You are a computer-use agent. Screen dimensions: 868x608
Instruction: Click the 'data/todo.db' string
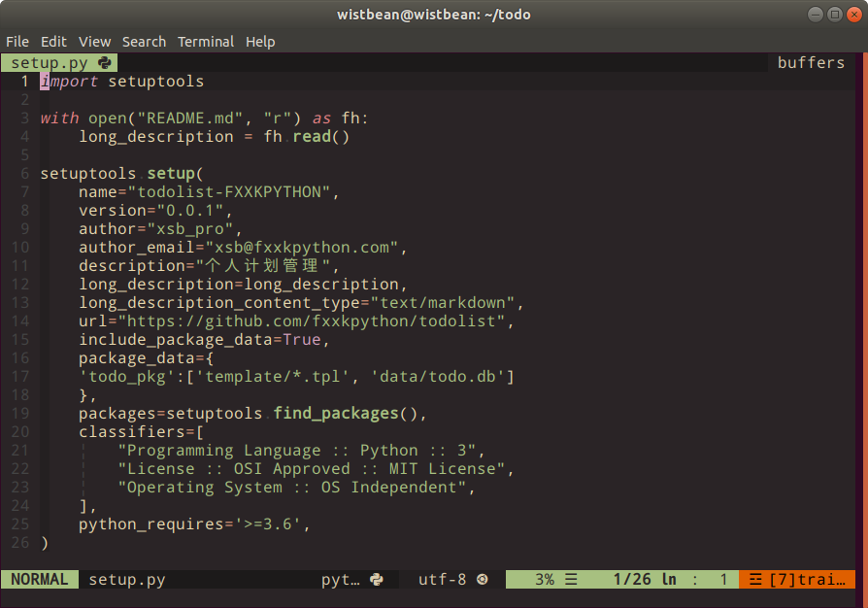click(437, 377)
